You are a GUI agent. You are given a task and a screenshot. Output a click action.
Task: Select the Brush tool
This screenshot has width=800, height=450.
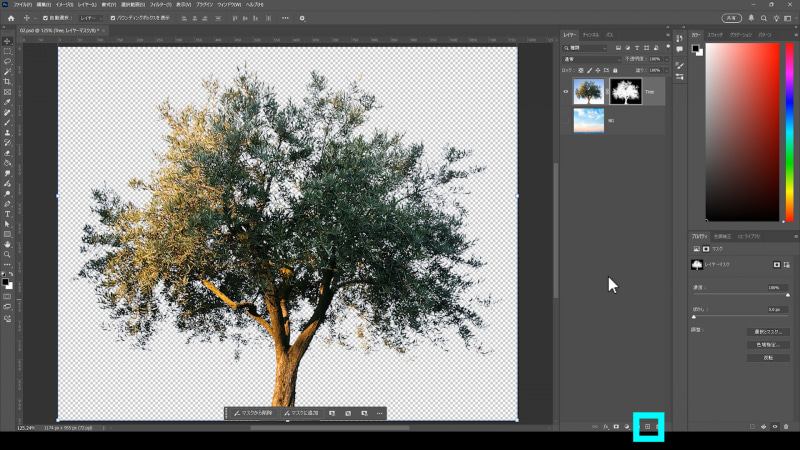click(x=7, y=122)
